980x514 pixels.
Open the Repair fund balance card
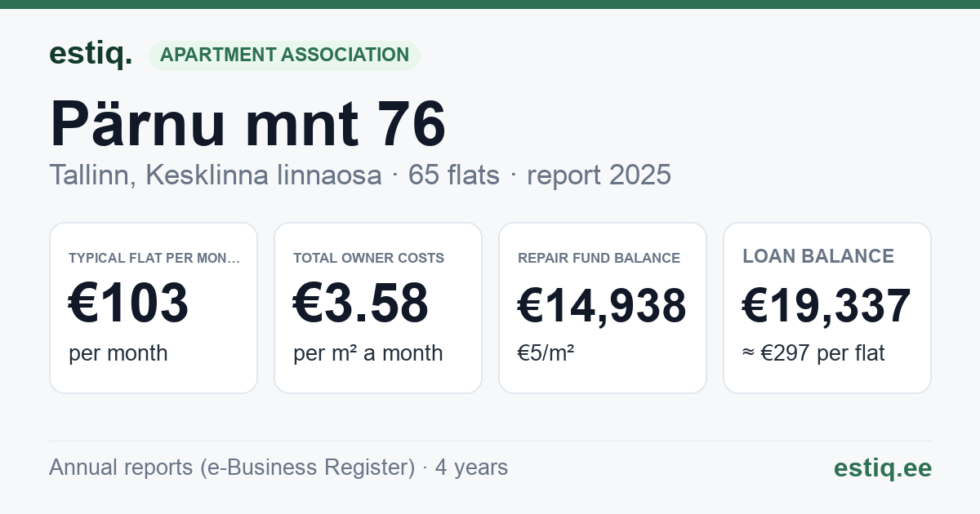coord(603,308)
